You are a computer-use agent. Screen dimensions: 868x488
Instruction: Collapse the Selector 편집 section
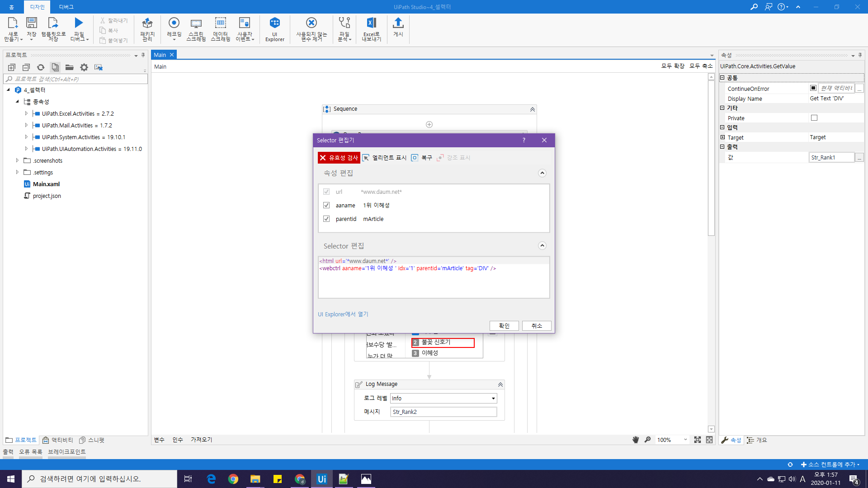click(542, 246)
